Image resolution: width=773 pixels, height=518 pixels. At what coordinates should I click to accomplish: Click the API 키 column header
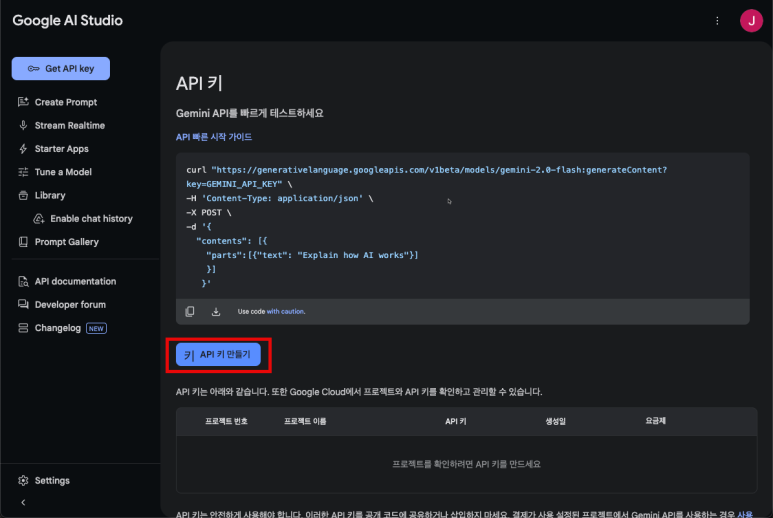pos(456,421)
